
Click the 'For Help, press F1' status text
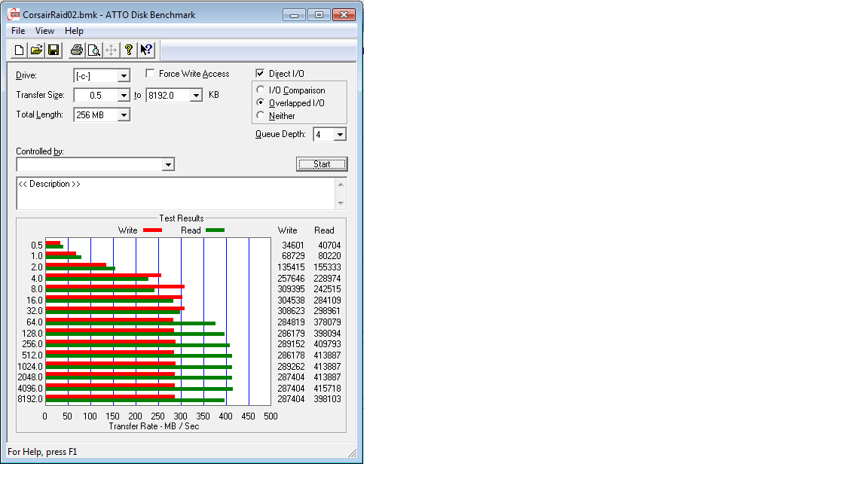(43, 452)
